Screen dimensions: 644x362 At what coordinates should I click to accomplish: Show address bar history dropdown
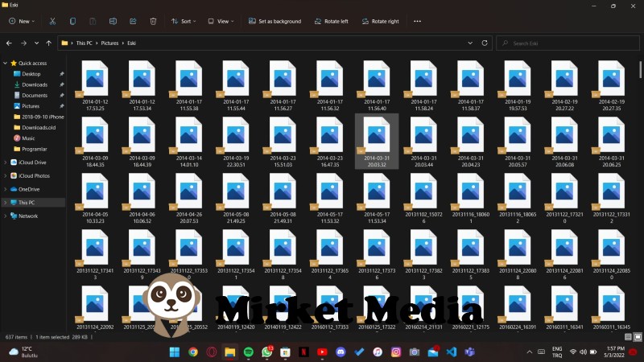point(471,43)
